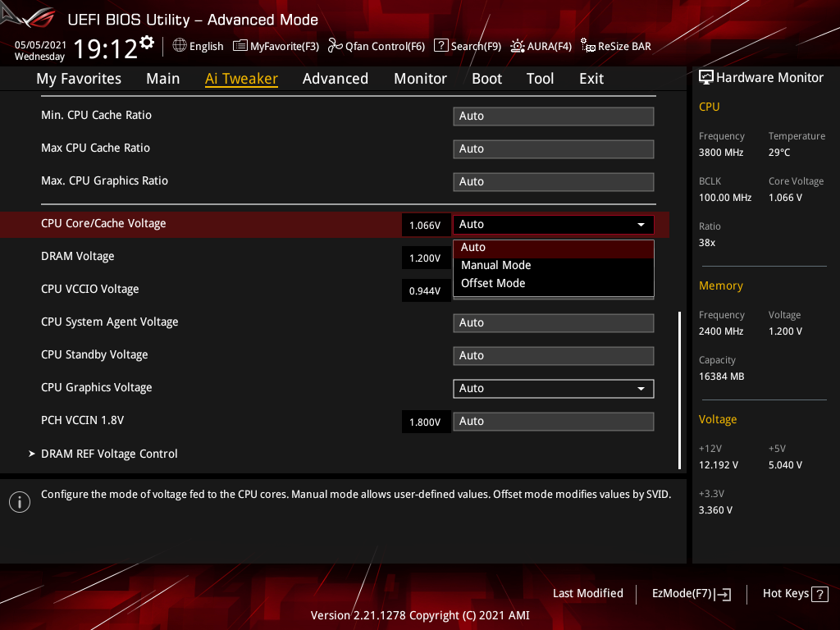840x630 pixels.
Task: Click PCH VCCIN 1.8V Auto field
Action: click(554, 421)
